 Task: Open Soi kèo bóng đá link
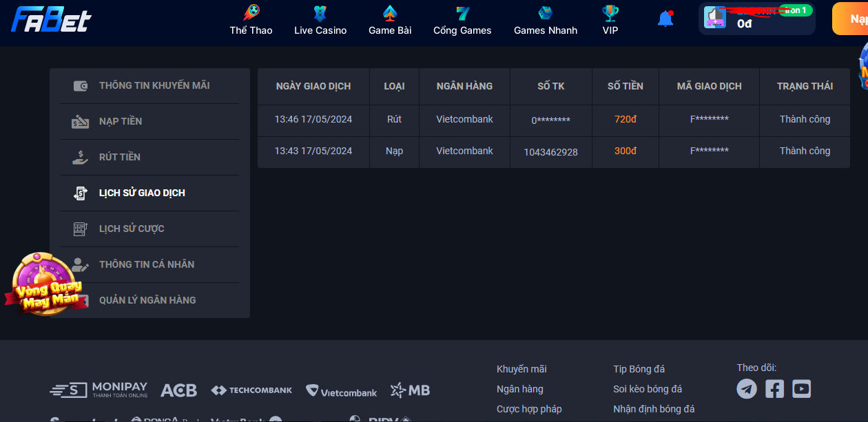[x=648, y=390]
